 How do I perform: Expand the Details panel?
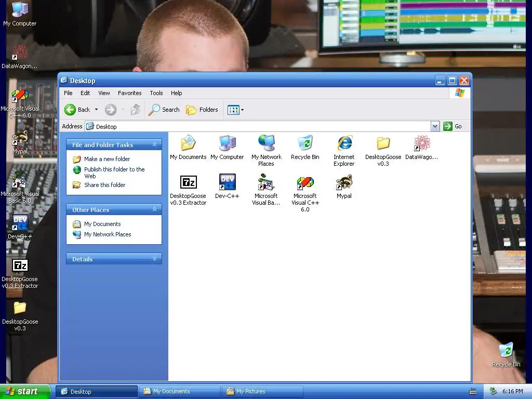click(155, 259)
